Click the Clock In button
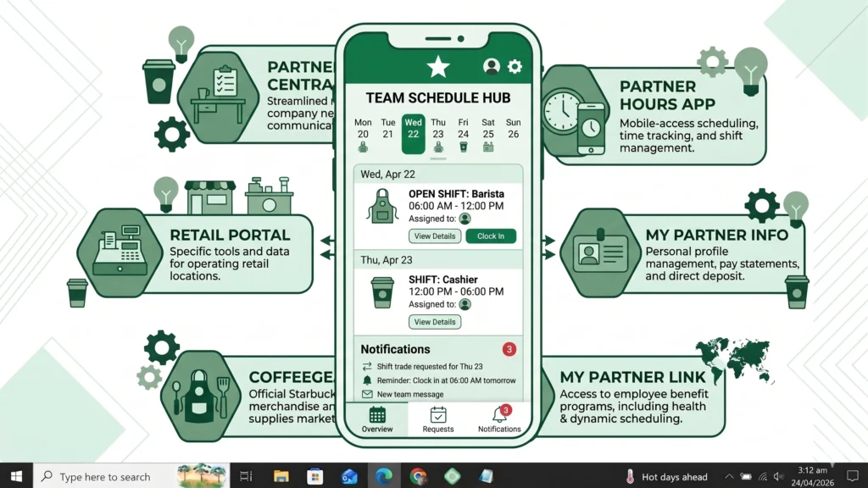The image size is (868, 488). click(491, 236)
